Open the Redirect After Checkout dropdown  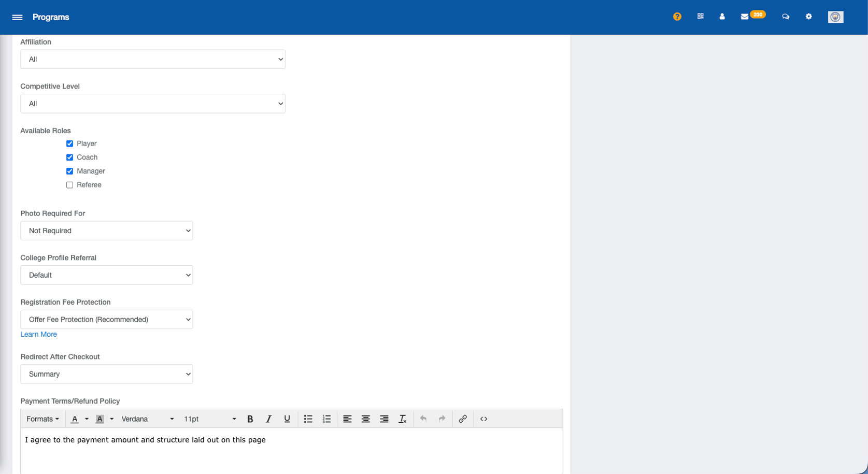(x=107, y=374)
